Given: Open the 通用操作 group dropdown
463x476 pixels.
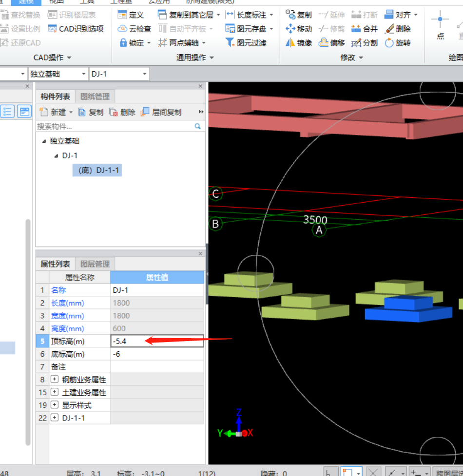Looking at the screenshot, I should click(x=212, y=57).
